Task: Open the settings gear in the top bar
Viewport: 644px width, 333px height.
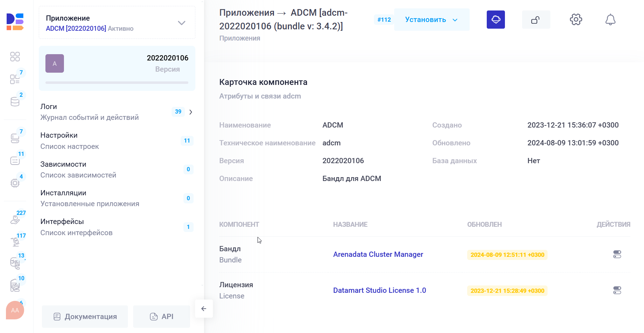Action: pos(576,20)
